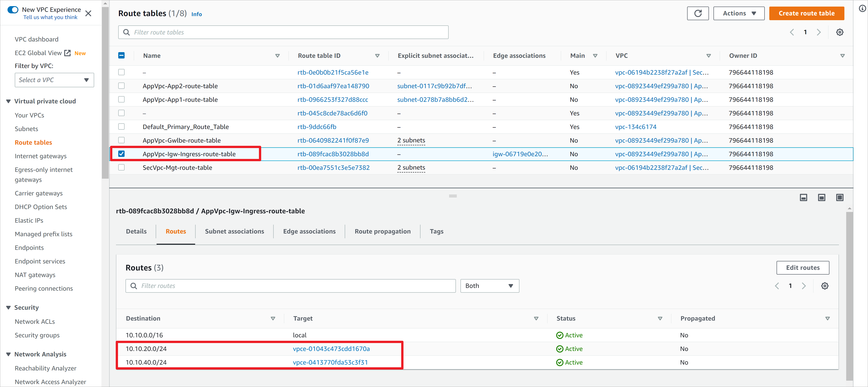Expand details panel to full view icon
868x387 pixels.
tap(840, 197)
